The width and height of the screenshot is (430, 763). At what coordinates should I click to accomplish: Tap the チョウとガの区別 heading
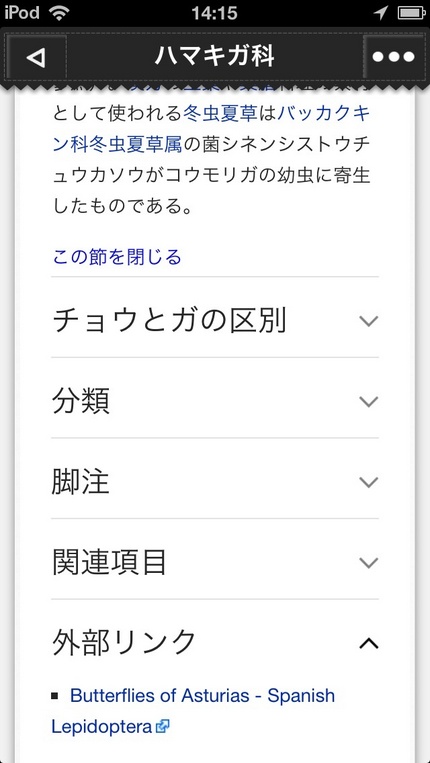pos(169,321)
